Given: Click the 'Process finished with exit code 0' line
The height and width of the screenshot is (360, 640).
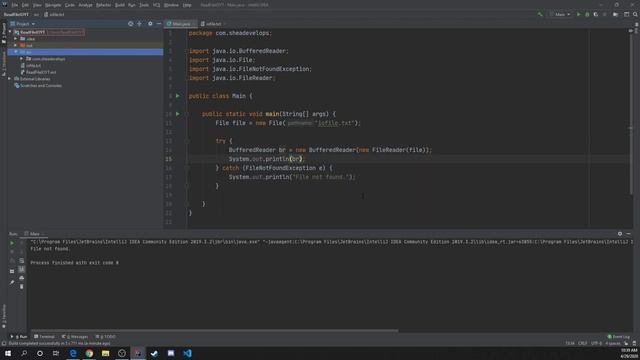Looking at the screenshot, I should tap(75, 263).
